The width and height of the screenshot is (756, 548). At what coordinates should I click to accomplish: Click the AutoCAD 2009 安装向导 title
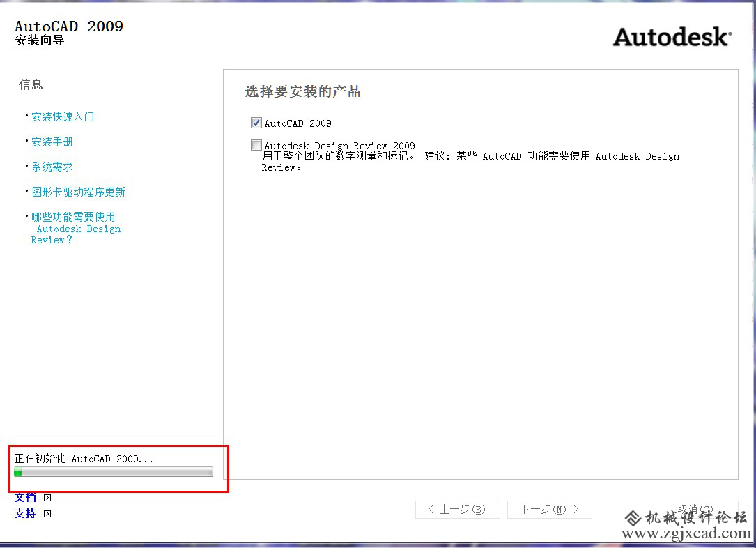(x=69, y=32)
